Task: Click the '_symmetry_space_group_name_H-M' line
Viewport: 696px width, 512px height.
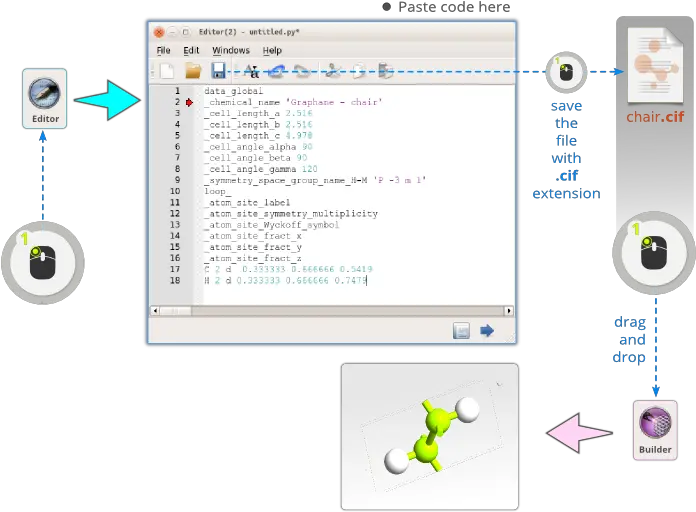Action: (315, 180)
